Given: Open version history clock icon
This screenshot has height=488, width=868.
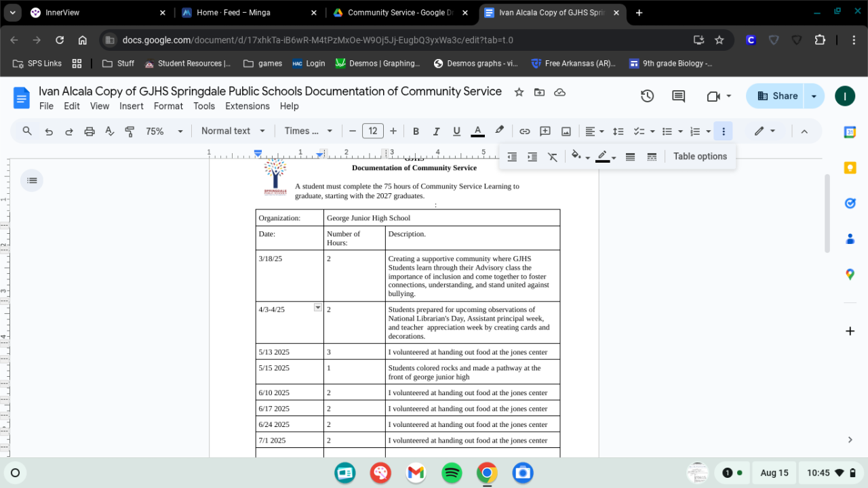Looking at the screenshot, I should tap(647, 96).
